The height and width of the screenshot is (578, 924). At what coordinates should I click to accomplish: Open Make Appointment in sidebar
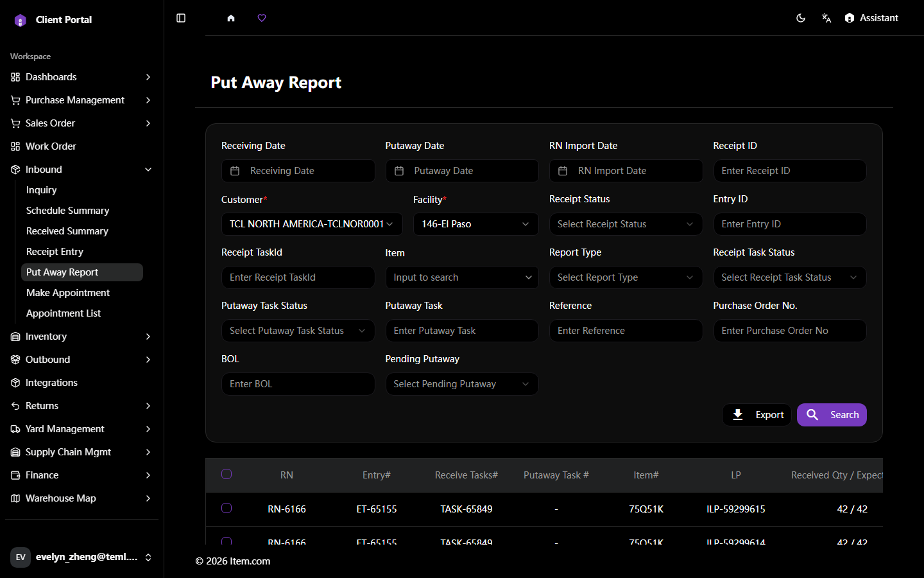coord(82,293)
